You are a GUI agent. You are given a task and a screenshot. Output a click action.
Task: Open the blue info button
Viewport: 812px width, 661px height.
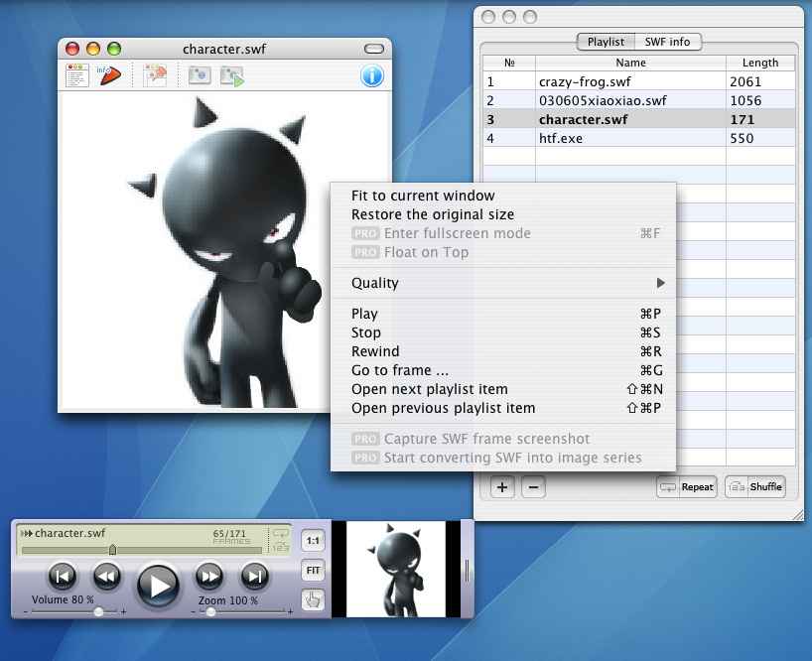pyautogui.click(x=372, y=76)
